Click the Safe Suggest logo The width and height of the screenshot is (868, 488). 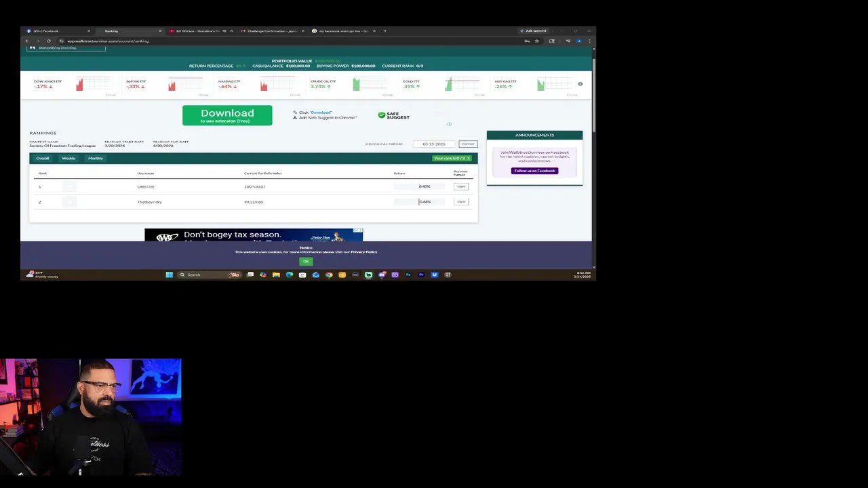tap(393, 116)
